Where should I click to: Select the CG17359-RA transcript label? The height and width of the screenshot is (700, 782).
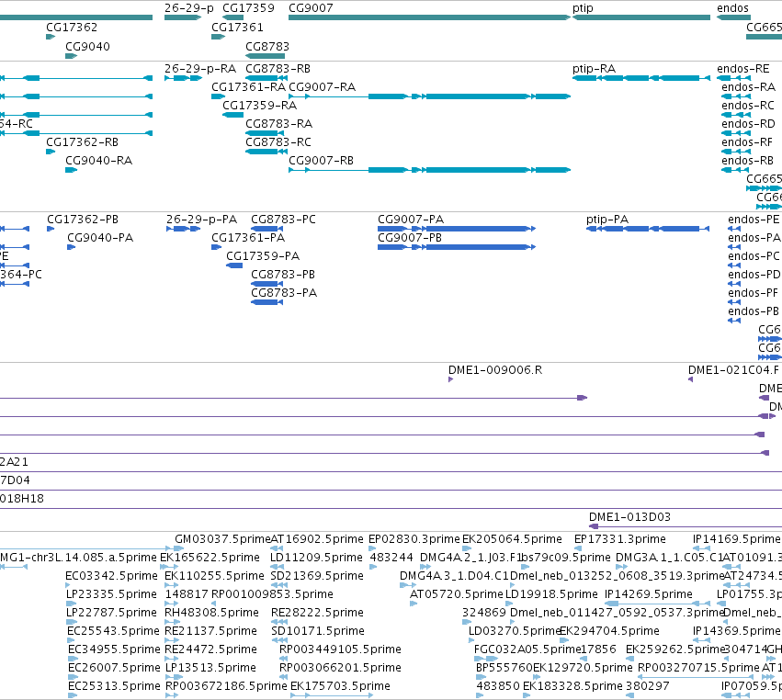pyautogui.click(x=260, y=106)
